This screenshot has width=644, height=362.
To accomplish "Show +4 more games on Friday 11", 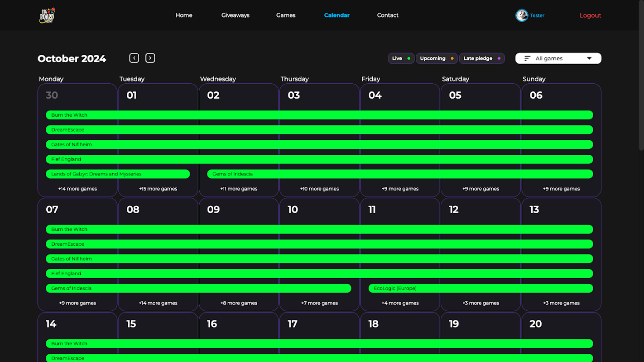I will [400, 303].
